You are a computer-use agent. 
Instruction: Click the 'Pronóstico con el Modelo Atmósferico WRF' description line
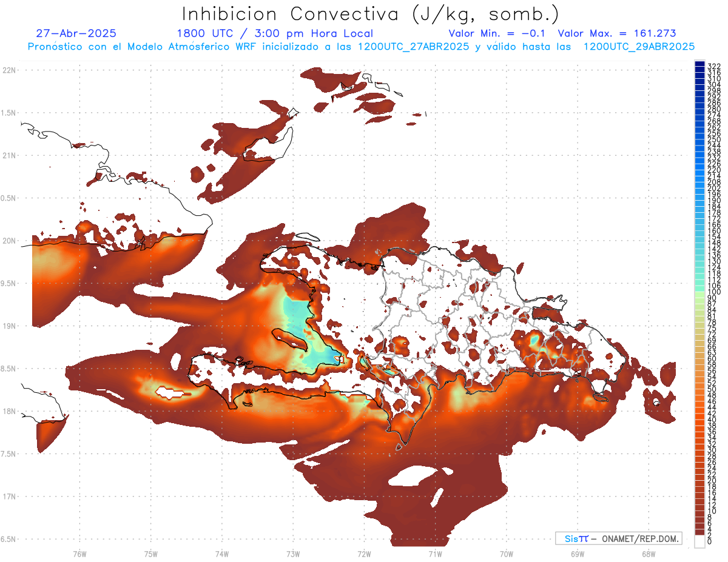361,46
